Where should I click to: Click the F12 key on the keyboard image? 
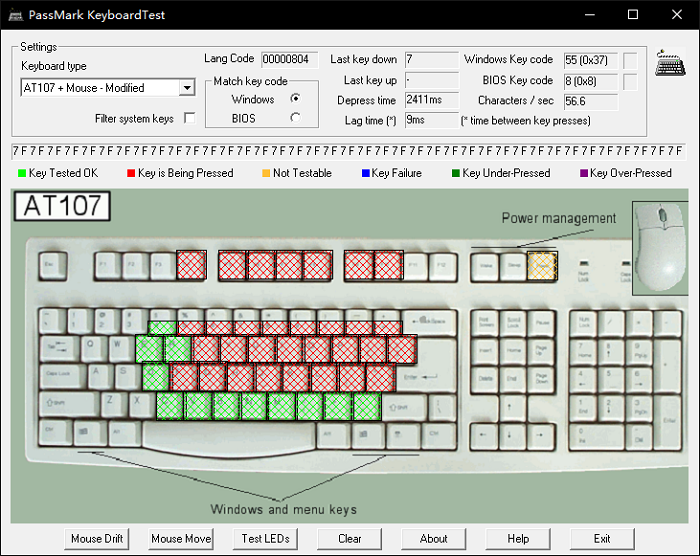442,266
